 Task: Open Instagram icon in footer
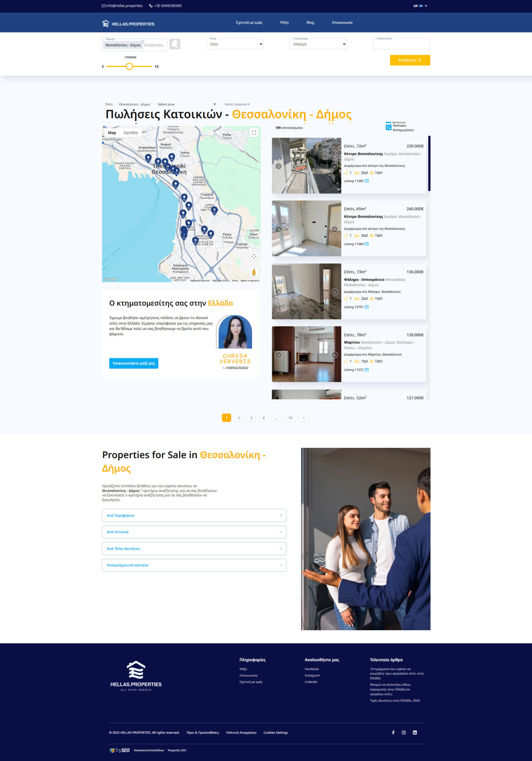(403, 732)
